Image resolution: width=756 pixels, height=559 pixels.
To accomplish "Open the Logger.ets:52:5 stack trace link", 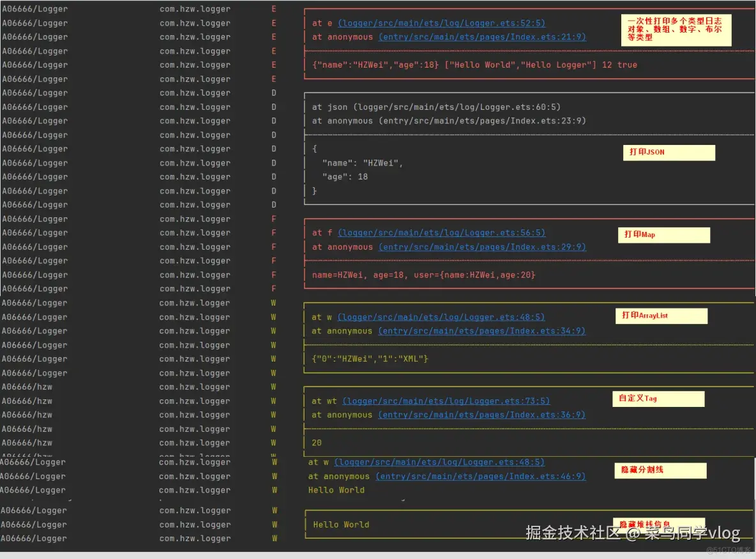I will click(442, 23).
